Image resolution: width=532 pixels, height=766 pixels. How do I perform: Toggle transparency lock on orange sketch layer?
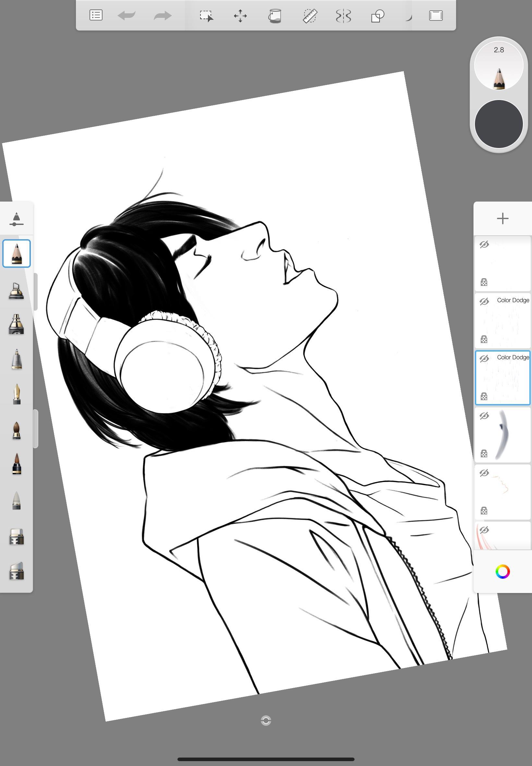click(484, 510)
